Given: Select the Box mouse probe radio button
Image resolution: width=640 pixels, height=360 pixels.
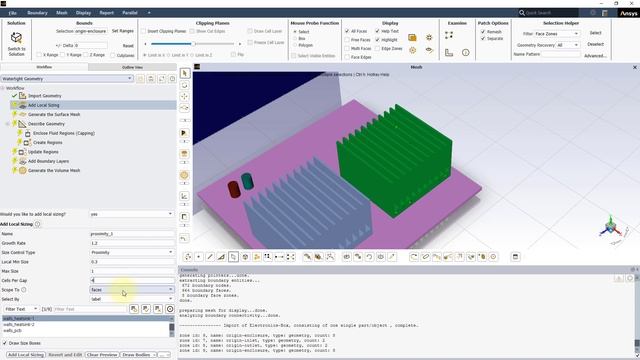Looking at the screenshot, I should pos(295,38).
